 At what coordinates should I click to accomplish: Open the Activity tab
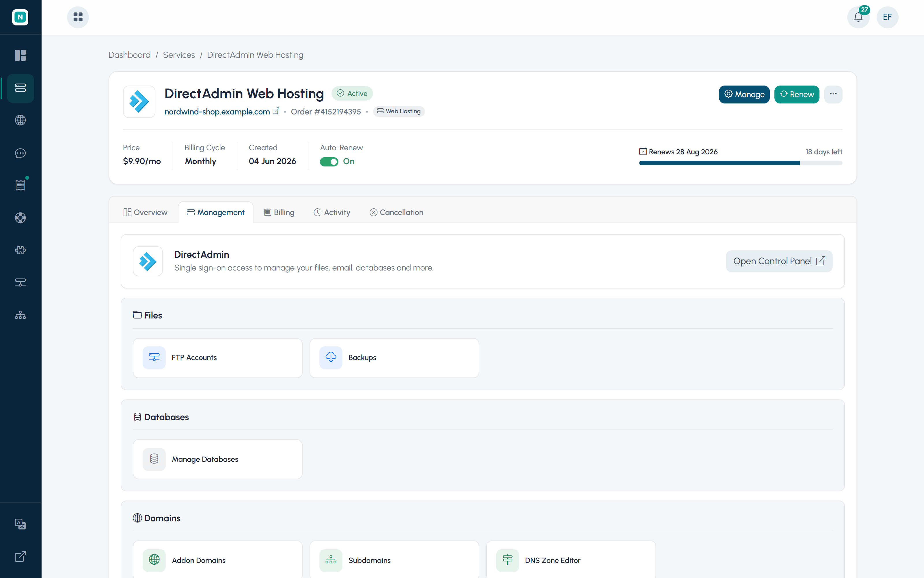pos(332,212)
